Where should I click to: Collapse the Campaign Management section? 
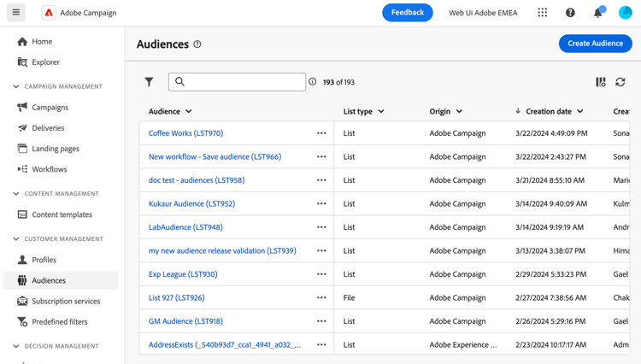[x=16, y=86]
